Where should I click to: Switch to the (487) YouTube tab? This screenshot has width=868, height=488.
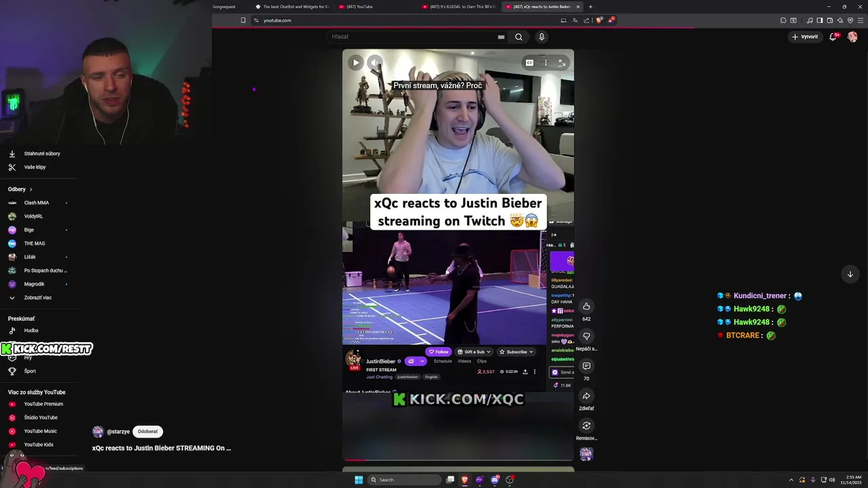coord(376,7)
